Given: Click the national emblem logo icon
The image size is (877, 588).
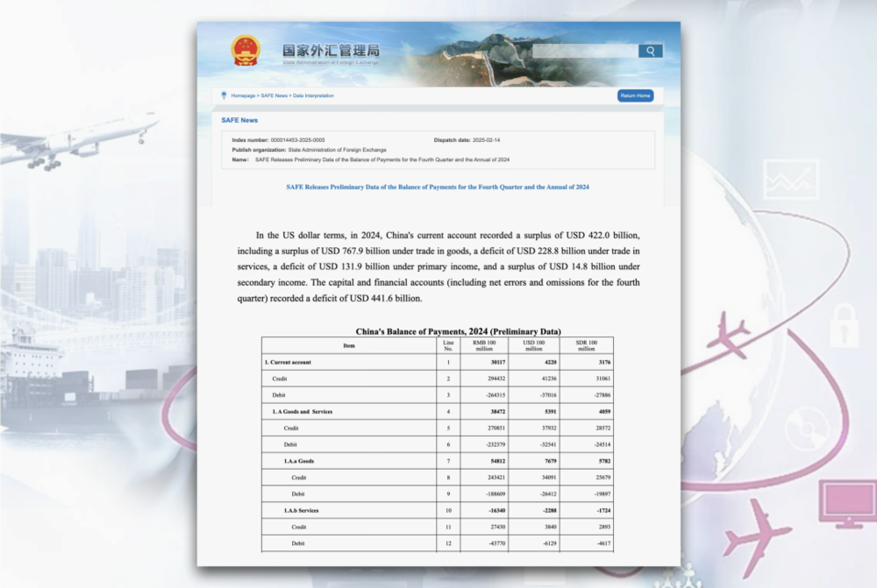Looking at the screenshot, I should (x=246, y=50).
